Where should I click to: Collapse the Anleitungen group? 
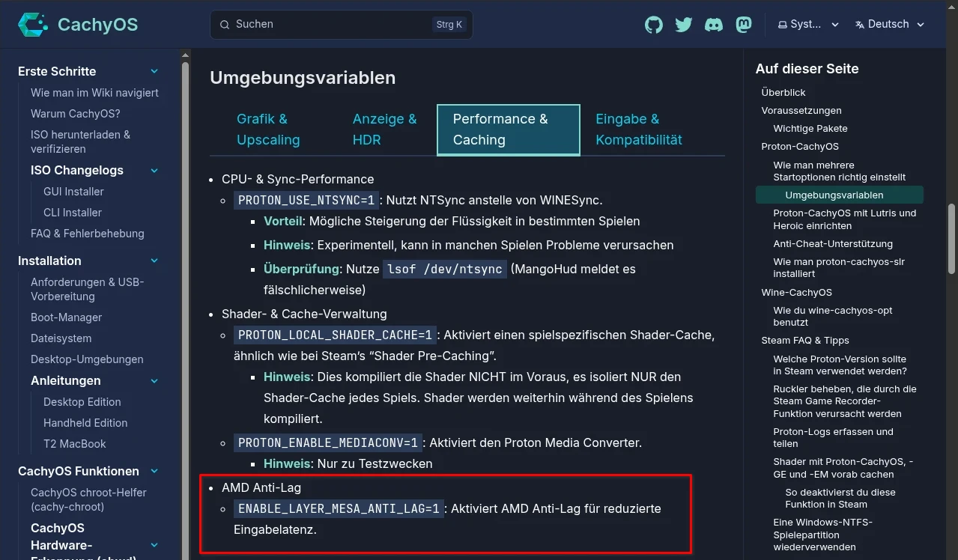(154, 380)
